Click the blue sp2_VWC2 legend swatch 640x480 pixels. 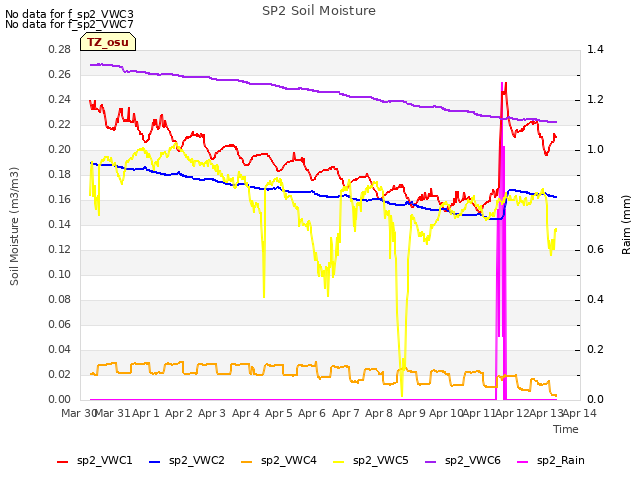[155, 462]
